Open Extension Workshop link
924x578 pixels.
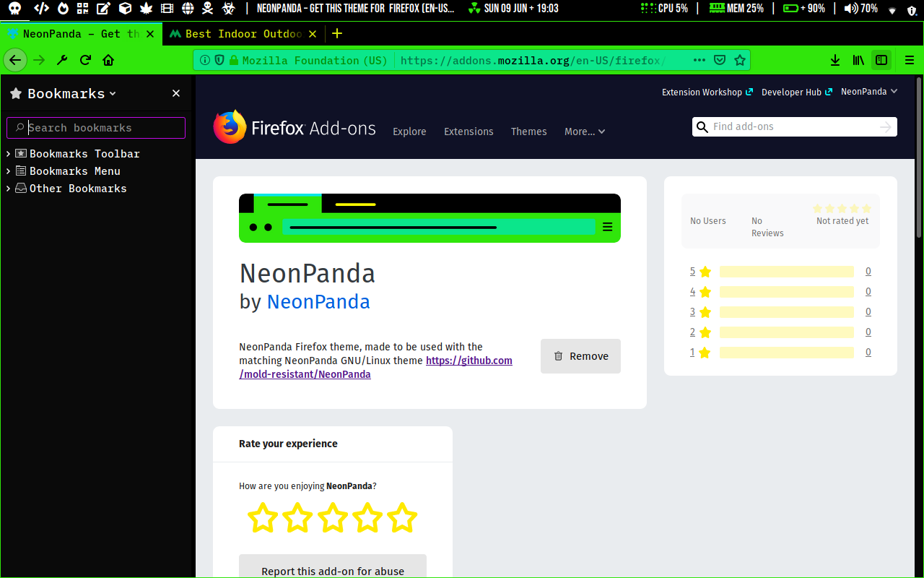point(707,92)
